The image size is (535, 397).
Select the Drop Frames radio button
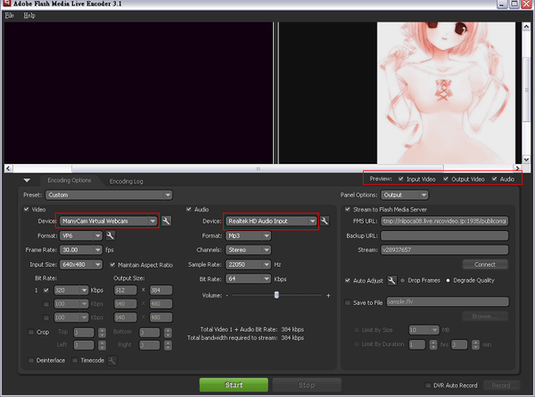click(x=403, y=280)
